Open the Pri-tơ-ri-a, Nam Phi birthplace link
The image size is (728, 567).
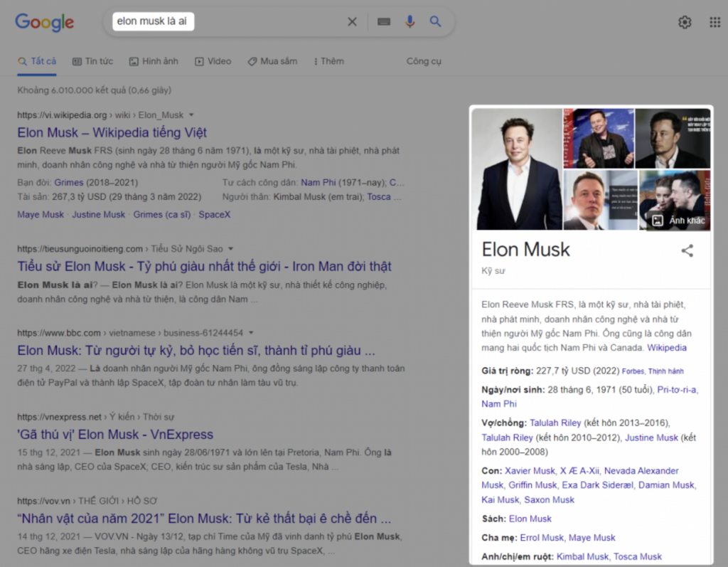click(590, 397)
